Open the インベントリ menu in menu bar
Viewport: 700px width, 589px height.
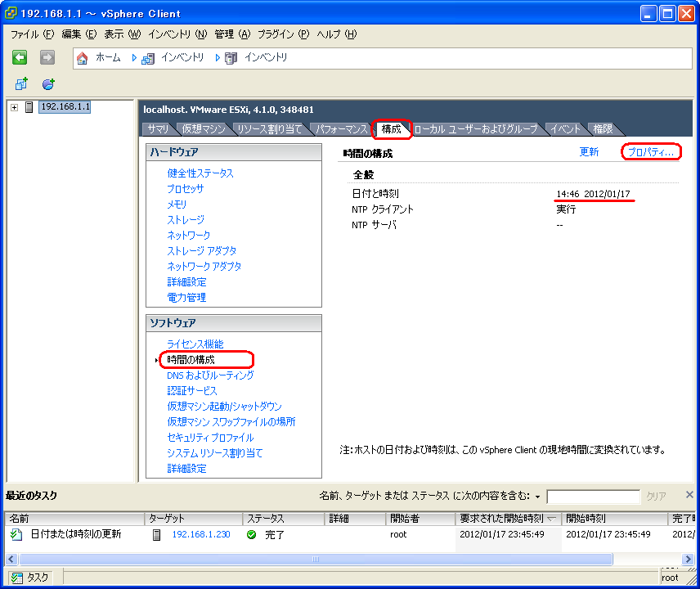tap(177, 34)
